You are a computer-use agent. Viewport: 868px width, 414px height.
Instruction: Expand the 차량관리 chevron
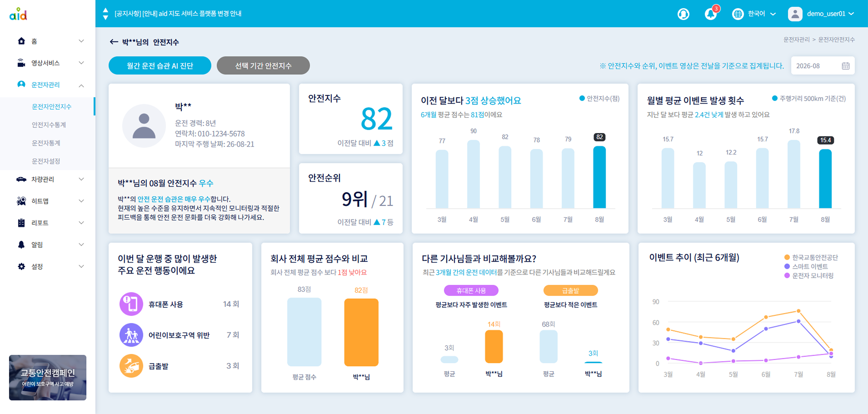tap(81, 179)
